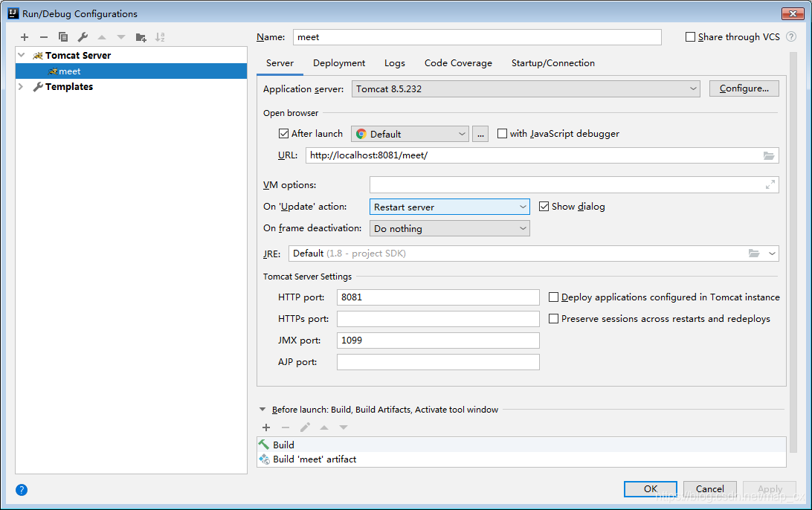Open edit templates wrench icon in toolbar
Image resolution: width=812 pixels, height=510 pixels.
coord(83,37)
